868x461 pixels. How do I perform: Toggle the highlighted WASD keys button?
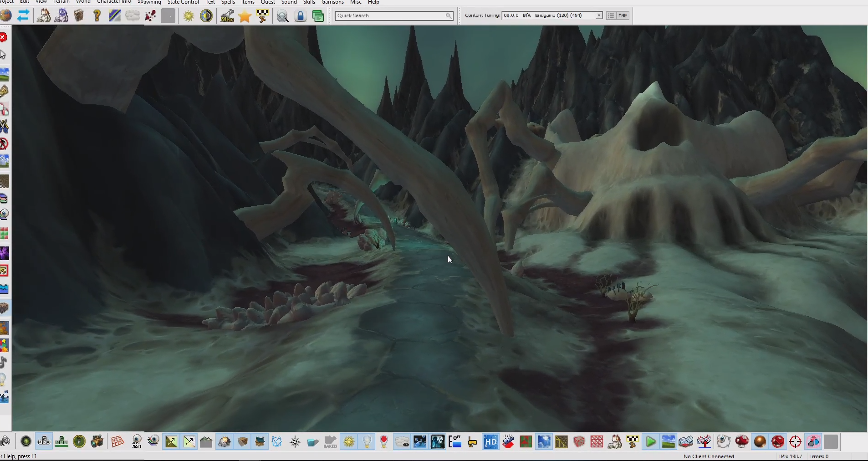pos(44,441)
